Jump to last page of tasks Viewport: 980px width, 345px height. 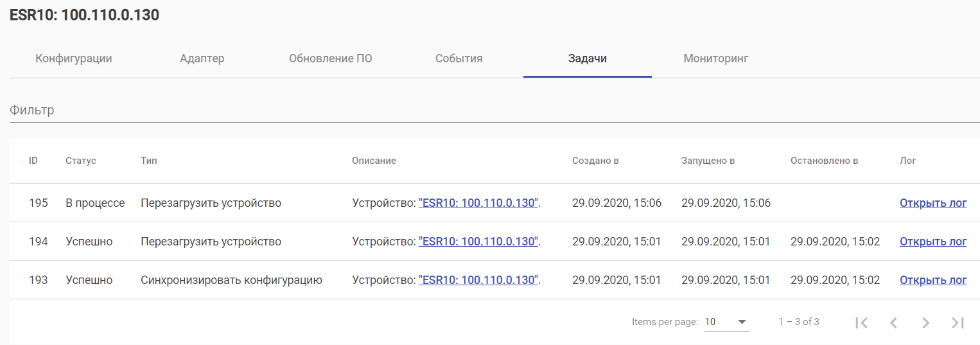958,323
